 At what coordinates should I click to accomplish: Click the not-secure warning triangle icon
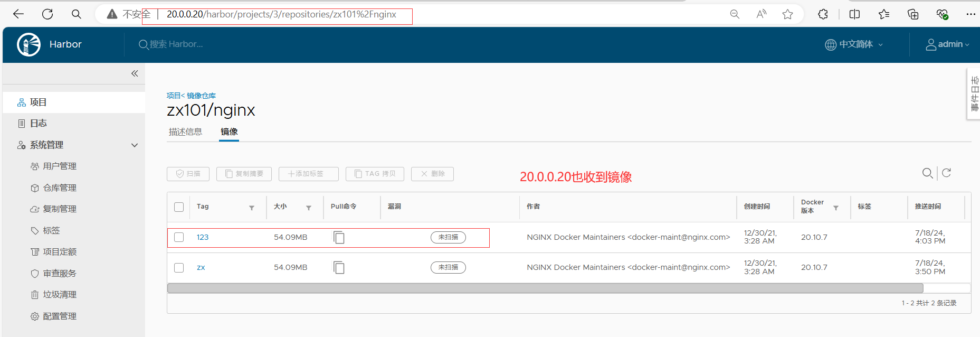pos(112,14)
